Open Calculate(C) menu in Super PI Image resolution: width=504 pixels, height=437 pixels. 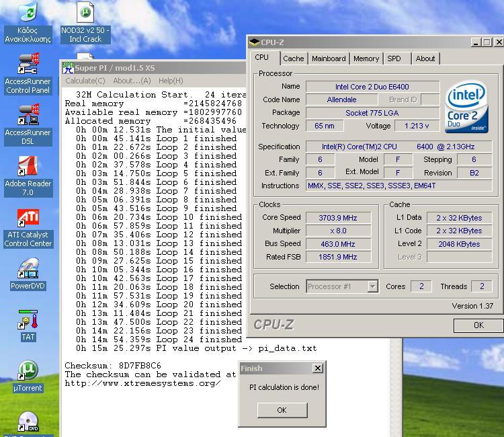coord(85,81)
